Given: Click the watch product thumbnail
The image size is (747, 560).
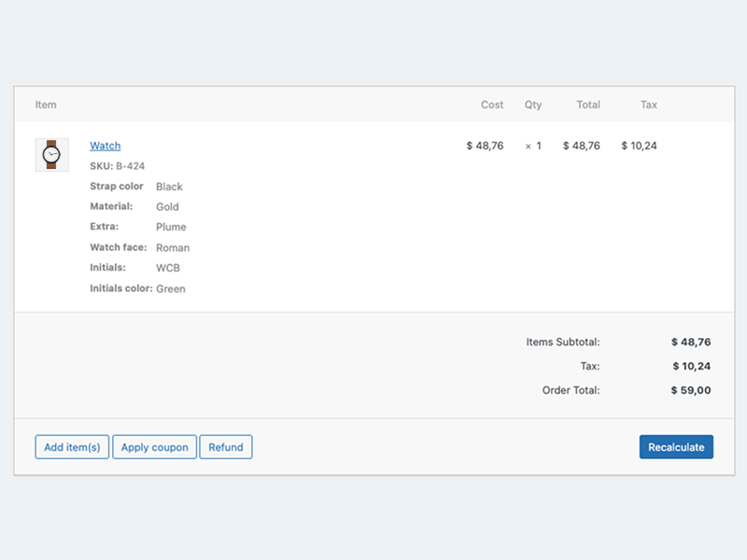Looking at the screenshot, I should [x=52, y=155].
